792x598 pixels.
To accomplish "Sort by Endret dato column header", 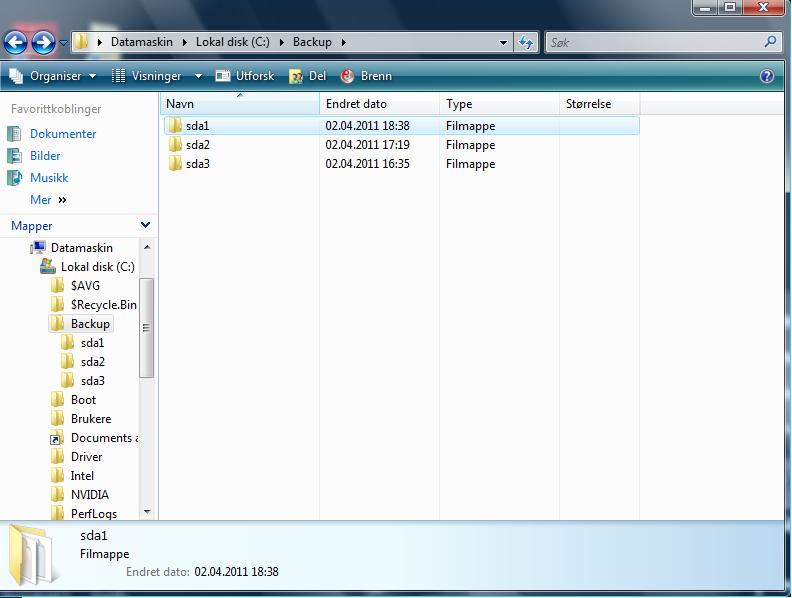I will coord(379,104).
